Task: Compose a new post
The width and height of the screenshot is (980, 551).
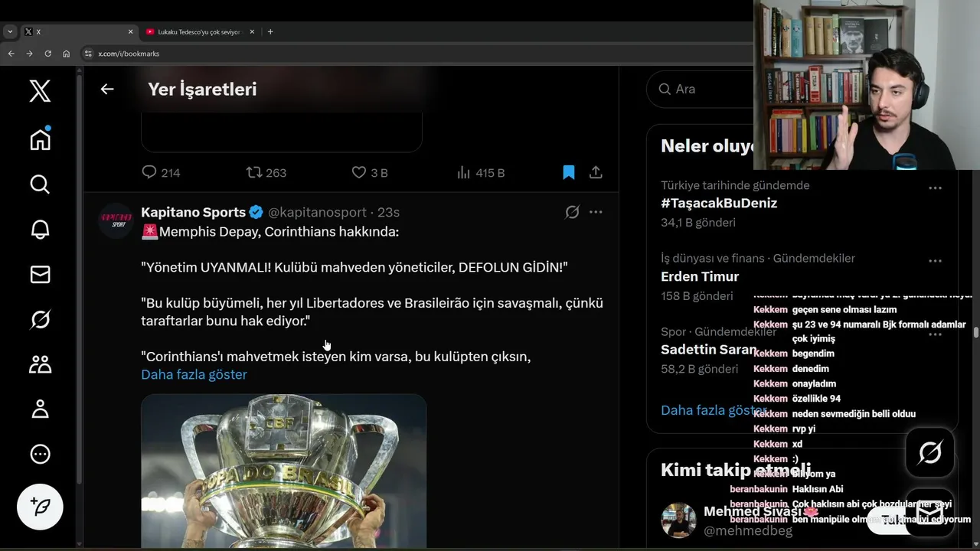Action: [x=40, y=507]
